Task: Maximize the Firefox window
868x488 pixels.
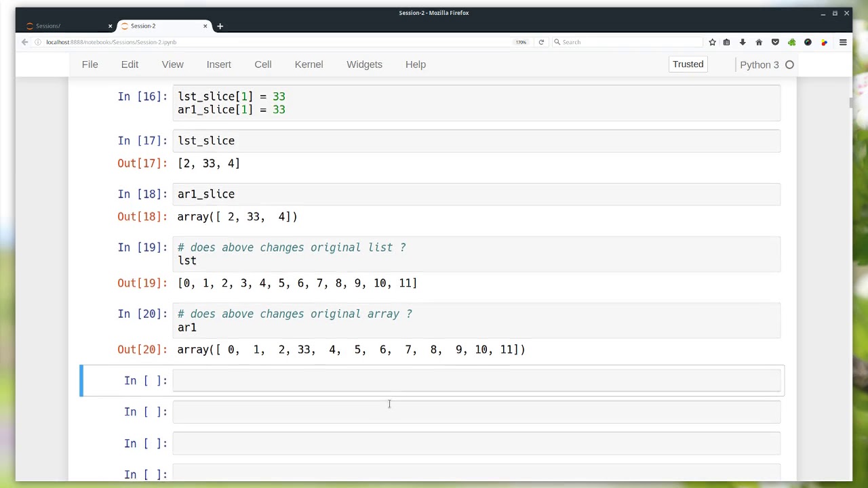Action: pyautogui.click(x=835, y=13)
